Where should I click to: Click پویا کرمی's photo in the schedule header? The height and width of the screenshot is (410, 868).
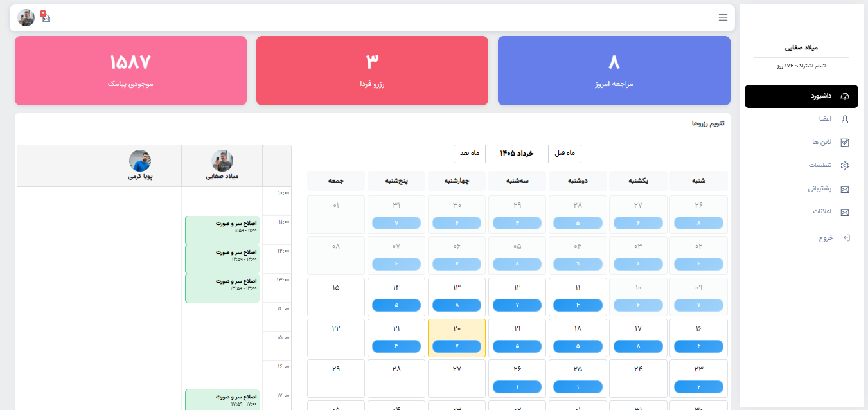click(140, 161)
